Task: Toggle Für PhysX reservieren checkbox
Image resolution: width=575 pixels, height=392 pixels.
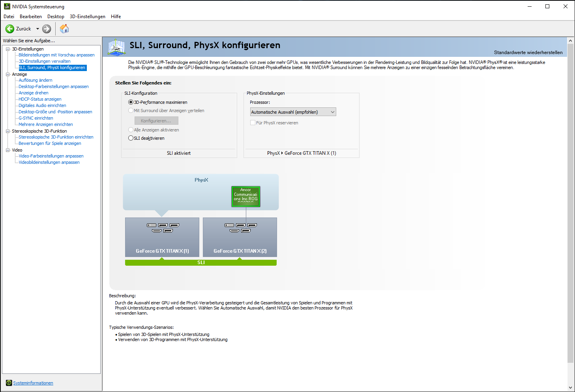Action: pyautogui.click(x=253, y=123)
